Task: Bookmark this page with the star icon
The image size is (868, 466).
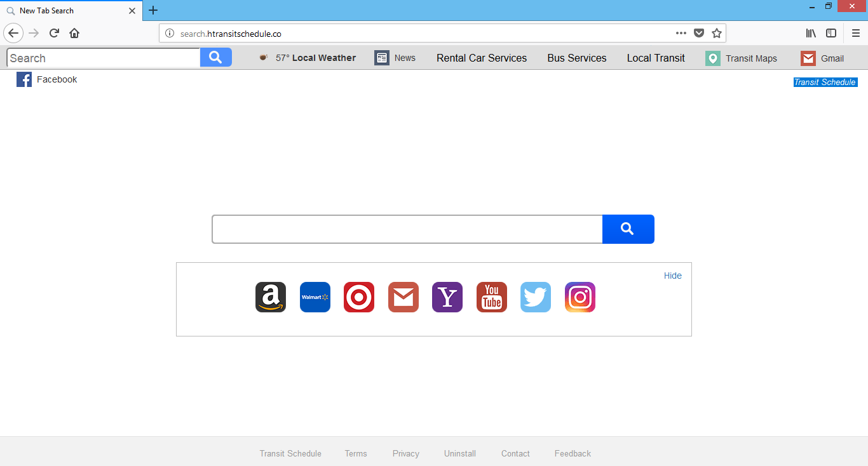Action: [x=717, y=32]
